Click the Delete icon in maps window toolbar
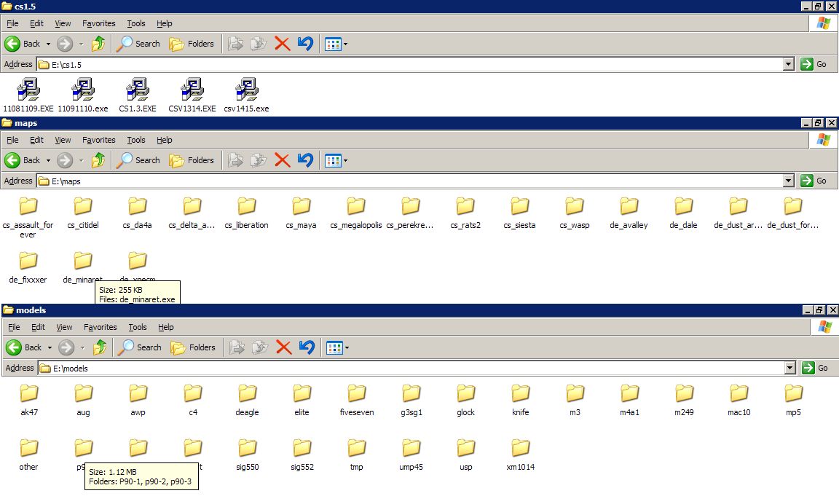 [x=283, y=160]
